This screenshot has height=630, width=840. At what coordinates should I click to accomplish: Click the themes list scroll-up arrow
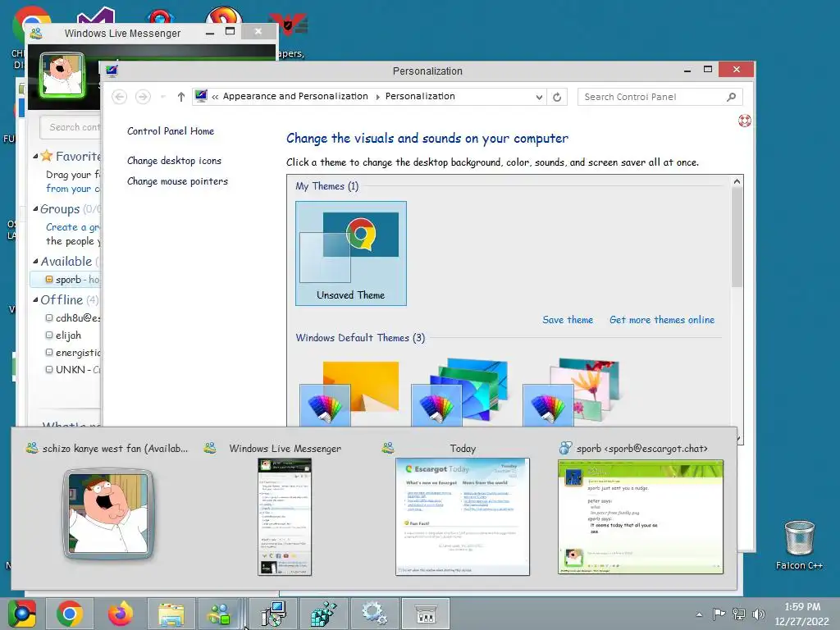(x=737, y=181)
